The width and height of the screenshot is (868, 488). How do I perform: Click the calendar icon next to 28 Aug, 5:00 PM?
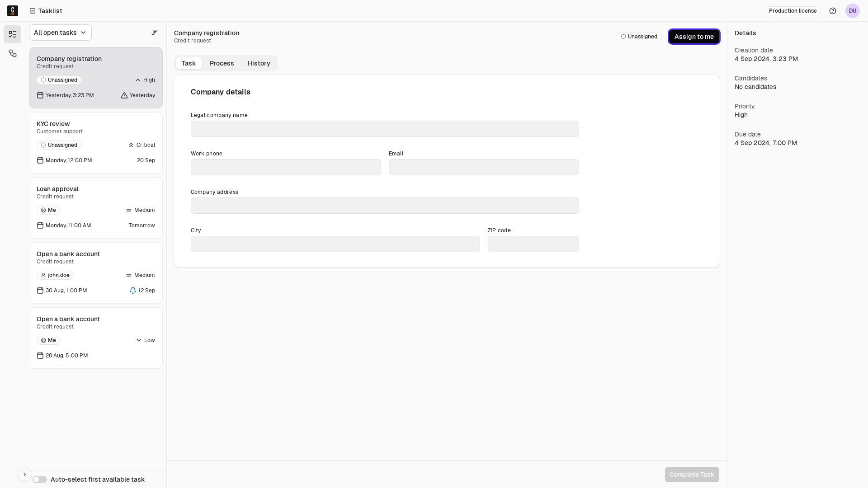coord(40,356)
